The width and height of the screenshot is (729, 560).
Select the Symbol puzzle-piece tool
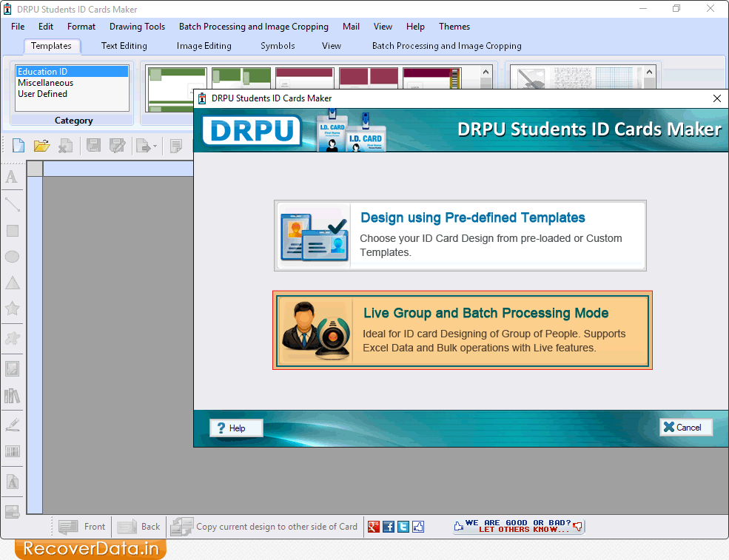pyautogui.click(x=12, y=338)
